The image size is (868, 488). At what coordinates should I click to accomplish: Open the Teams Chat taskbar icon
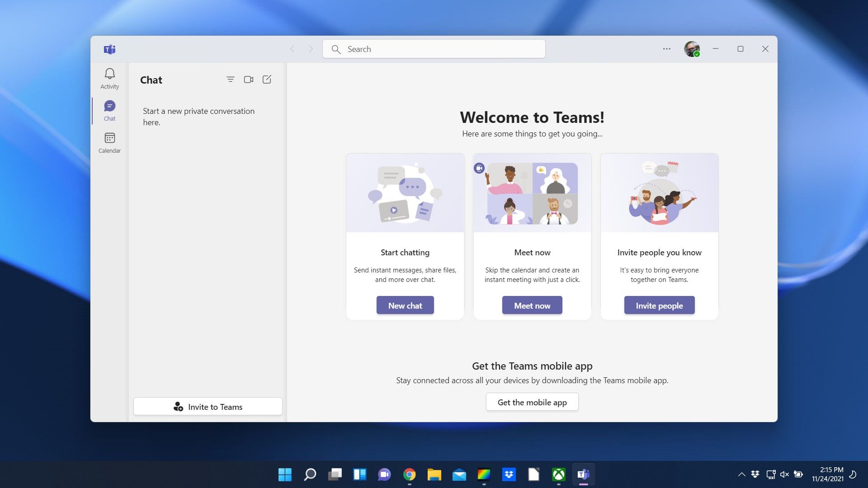[x=385, y=474]
